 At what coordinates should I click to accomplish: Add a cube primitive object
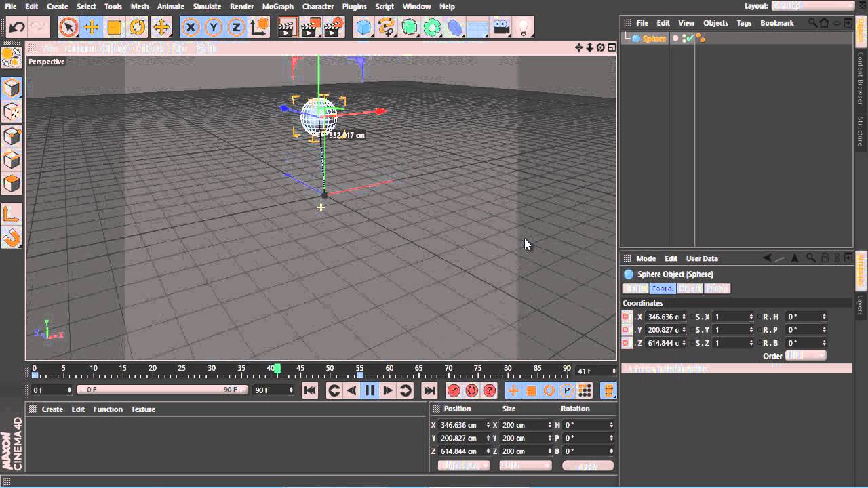pos(364,27)
